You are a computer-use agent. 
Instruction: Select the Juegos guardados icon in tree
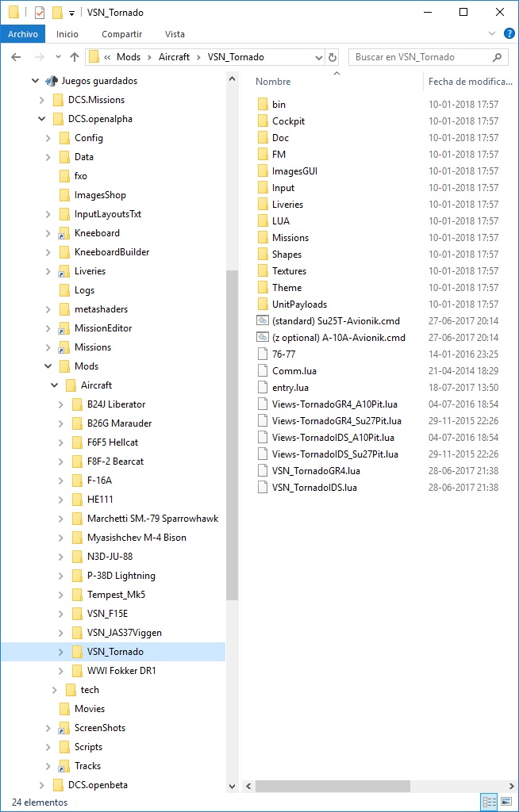(52, 81)
